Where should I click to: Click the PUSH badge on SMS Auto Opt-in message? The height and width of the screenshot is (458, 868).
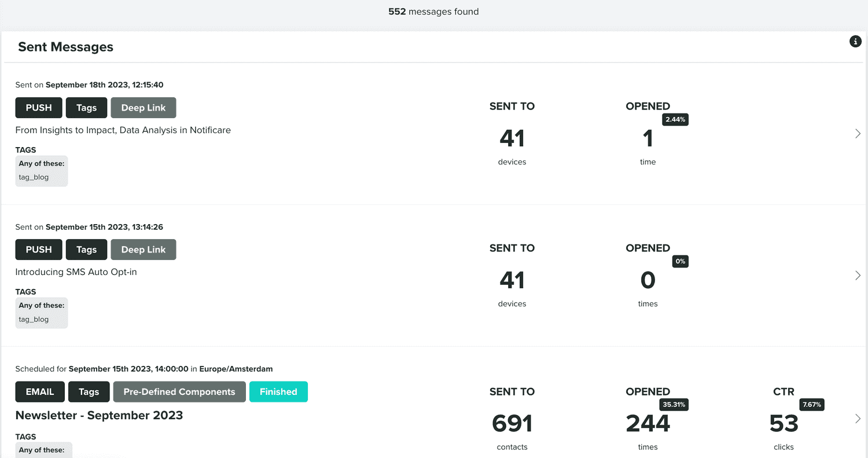click(39, 250)
